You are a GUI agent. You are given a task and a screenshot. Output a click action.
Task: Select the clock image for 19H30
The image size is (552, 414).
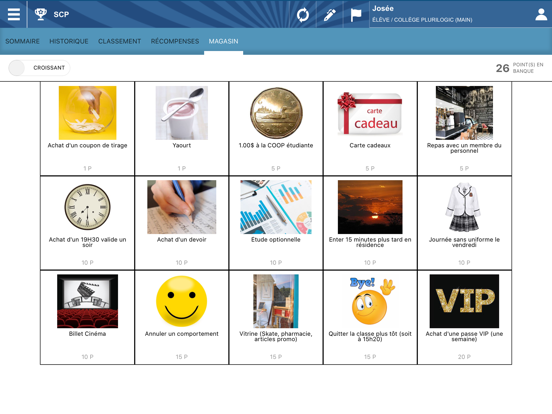(x=87, y=207)
